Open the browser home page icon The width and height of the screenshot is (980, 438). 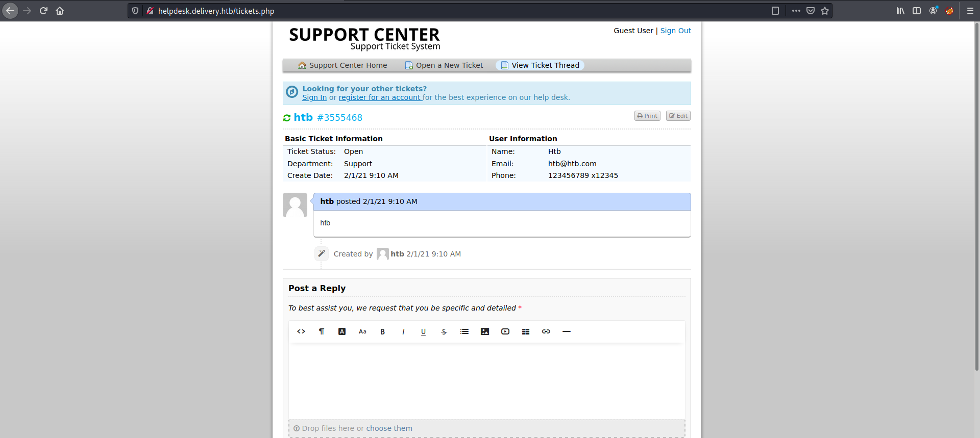pyautogui.click(x=60, y=11)
